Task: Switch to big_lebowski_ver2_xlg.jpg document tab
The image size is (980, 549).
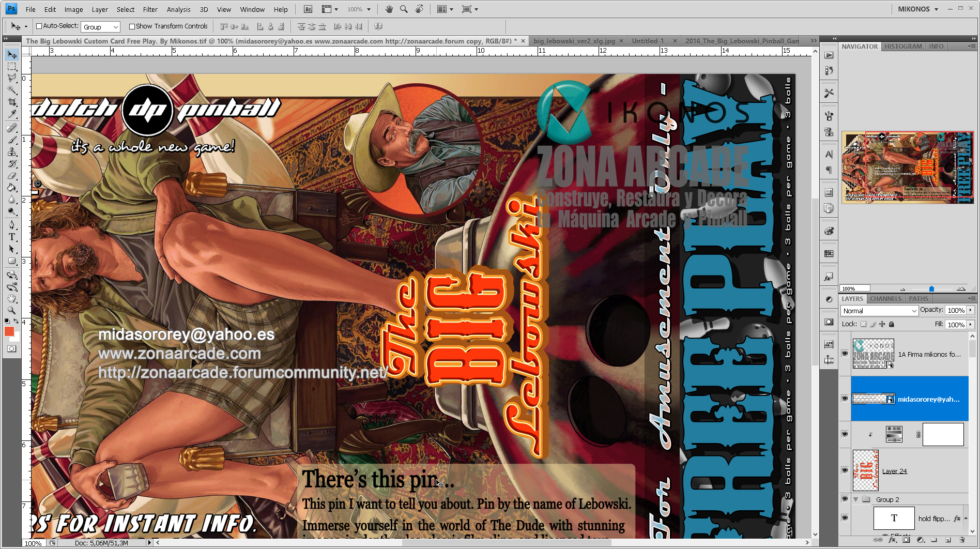Action: coord(574,41)
